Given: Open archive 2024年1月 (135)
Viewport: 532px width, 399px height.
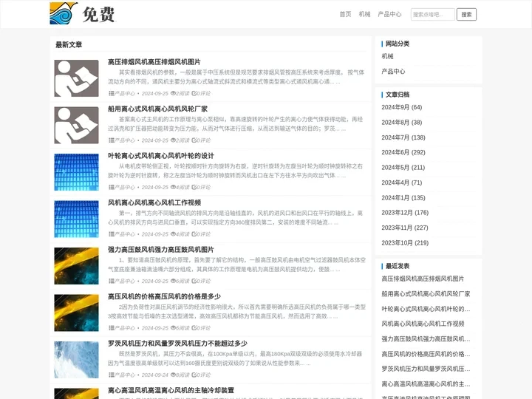Looking at the screenshot, I should (x=403, y=198).
